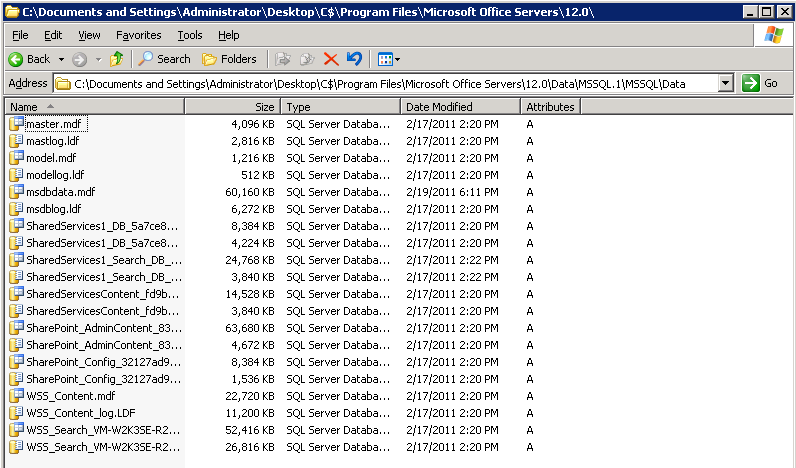Open the address bar dropdown arrow
The width and height of the screenshot is (796, 468).
pyautogui.click(x=726, y=83)
